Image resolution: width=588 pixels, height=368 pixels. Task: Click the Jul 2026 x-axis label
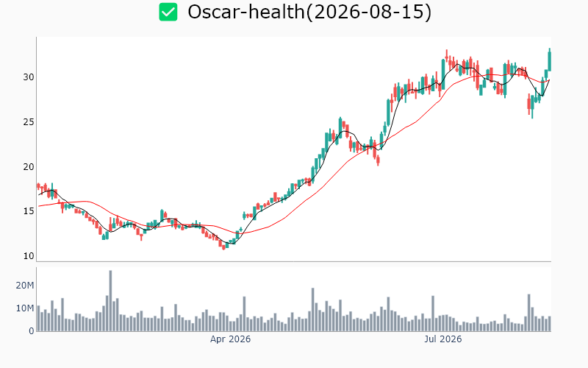click(x=443, y=339)
